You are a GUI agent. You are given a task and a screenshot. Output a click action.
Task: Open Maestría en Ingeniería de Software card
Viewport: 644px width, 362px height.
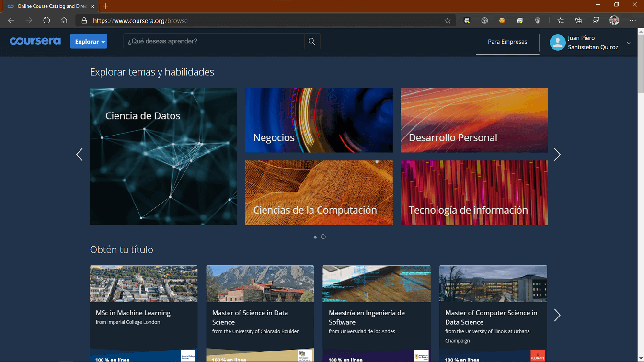click(x=377, y=314)
